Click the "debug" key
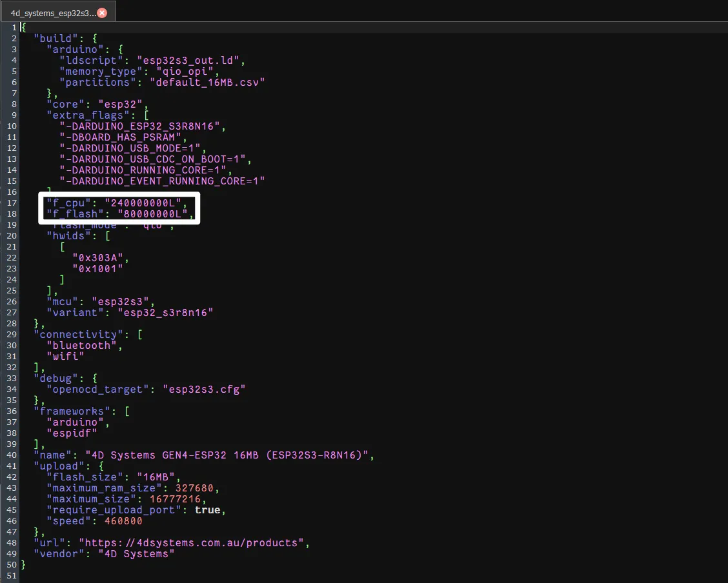 click(x=56, y=379)
